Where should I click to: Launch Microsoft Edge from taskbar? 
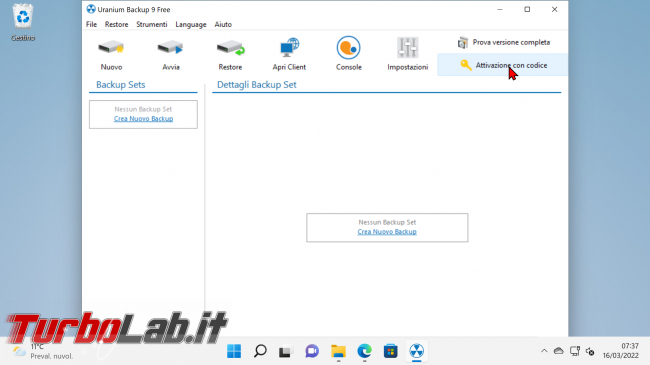[364, 351]
